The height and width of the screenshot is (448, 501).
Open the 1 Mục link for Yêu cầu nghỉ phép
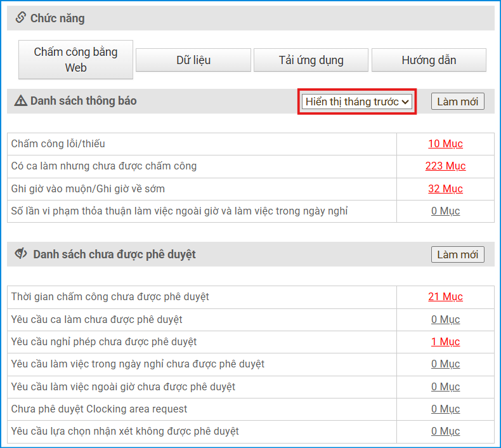pos(445,341)
